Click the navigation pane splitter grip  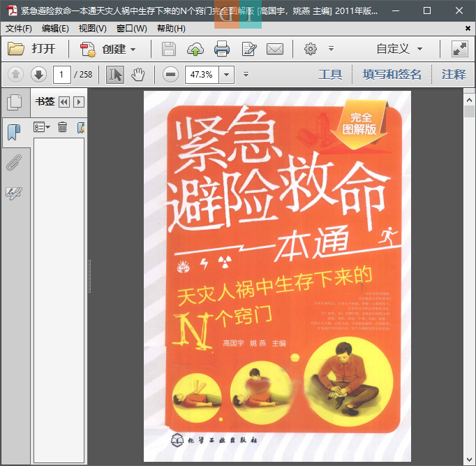(x=89, y=276)
